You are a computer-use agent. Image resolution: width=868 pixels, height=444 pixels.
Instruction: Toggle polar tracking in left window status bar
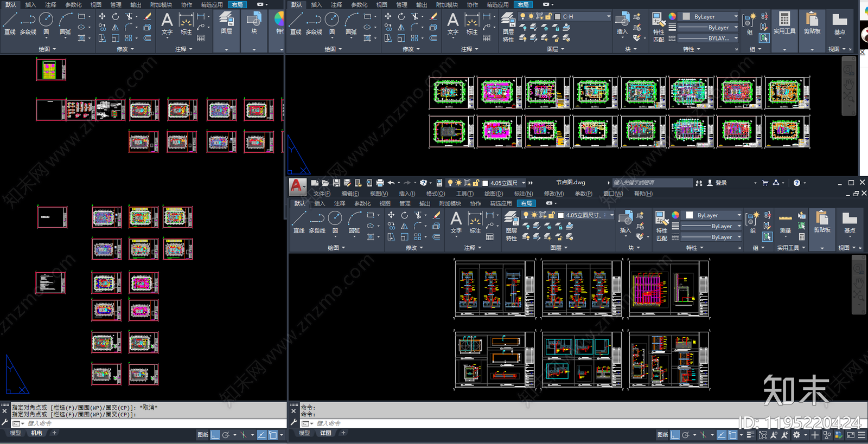(x=226, y=435)
